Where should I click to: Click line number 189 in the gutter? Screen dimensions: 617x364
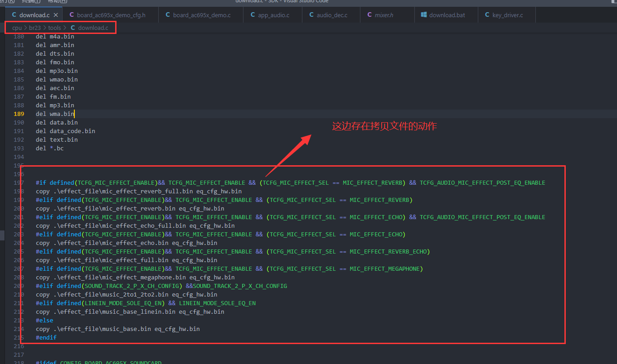(19, 114)
